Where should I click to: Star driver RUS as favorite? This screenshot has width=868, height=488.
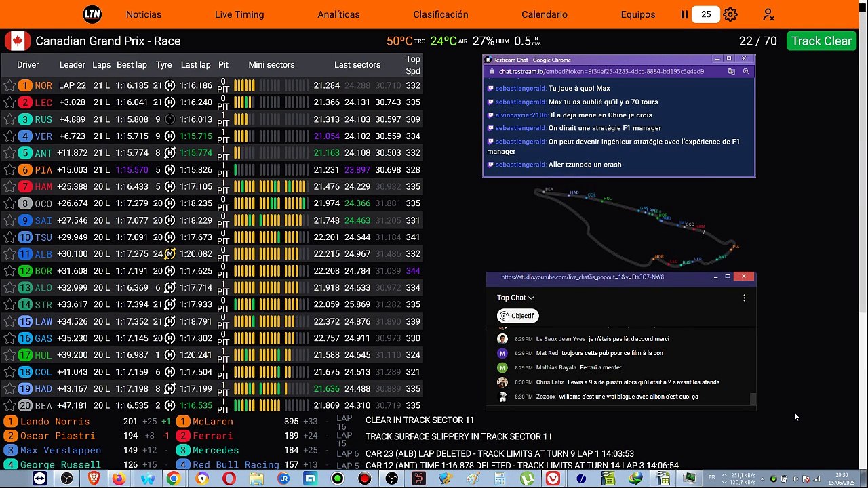point(9,119)
